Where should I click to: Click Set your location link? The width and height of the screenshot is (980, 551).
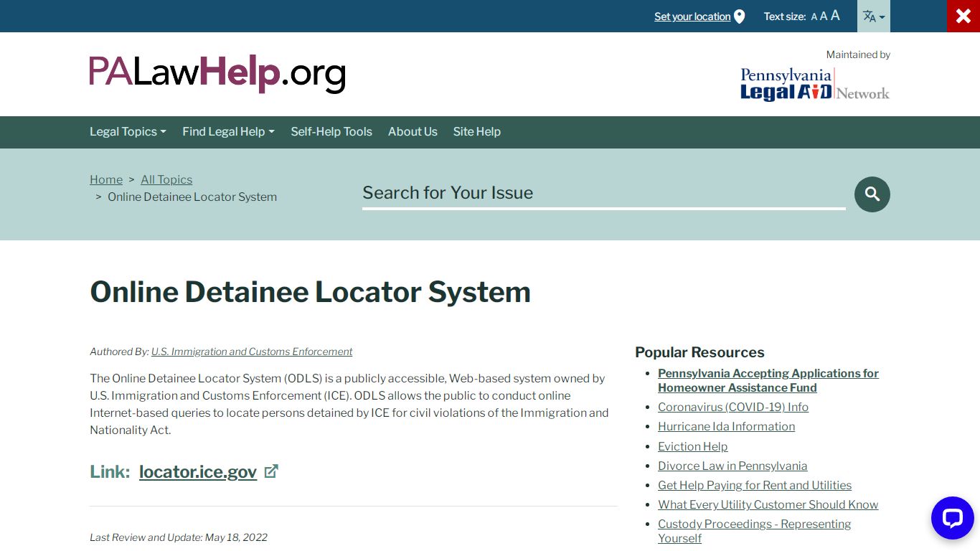[692, 17]
